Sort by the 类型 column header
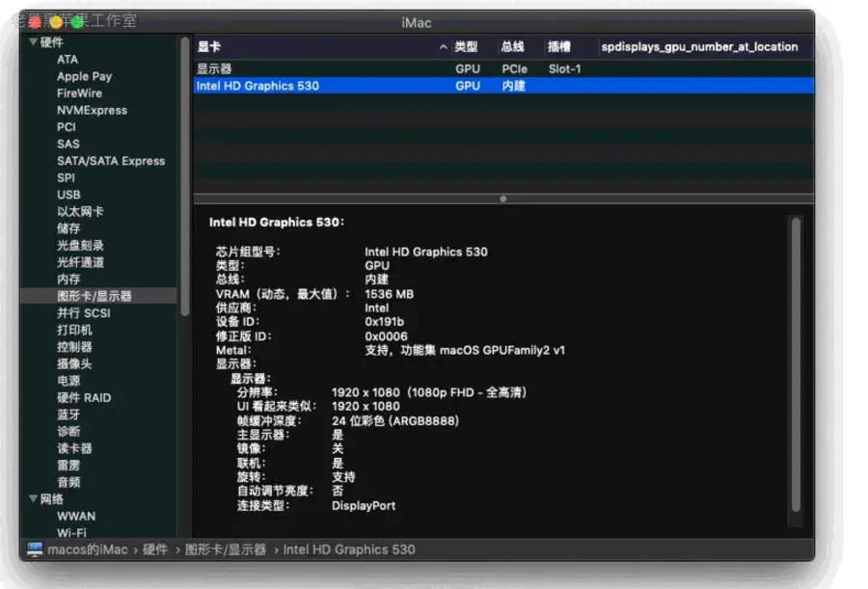 click(466, 47)
